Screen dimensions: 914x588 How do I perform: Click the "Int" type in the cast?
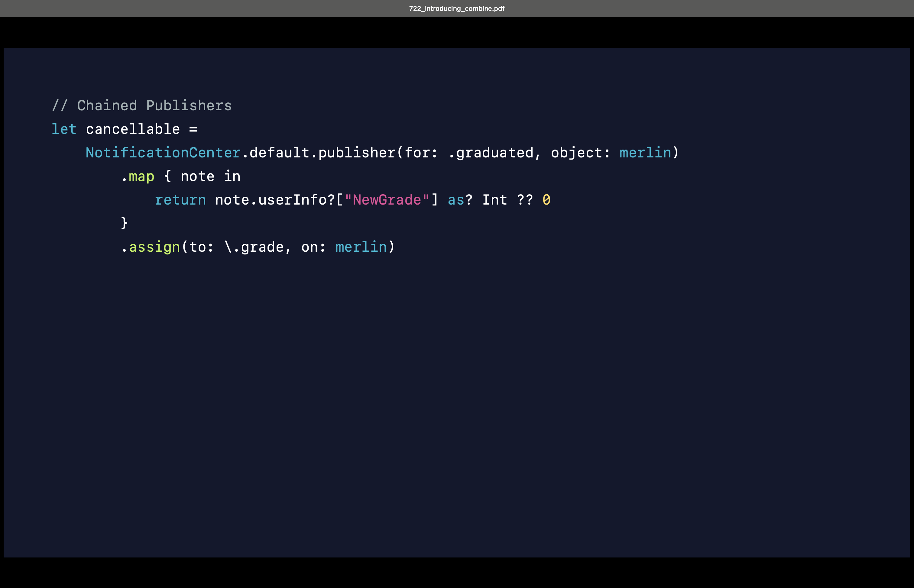(x=494, y=200)
